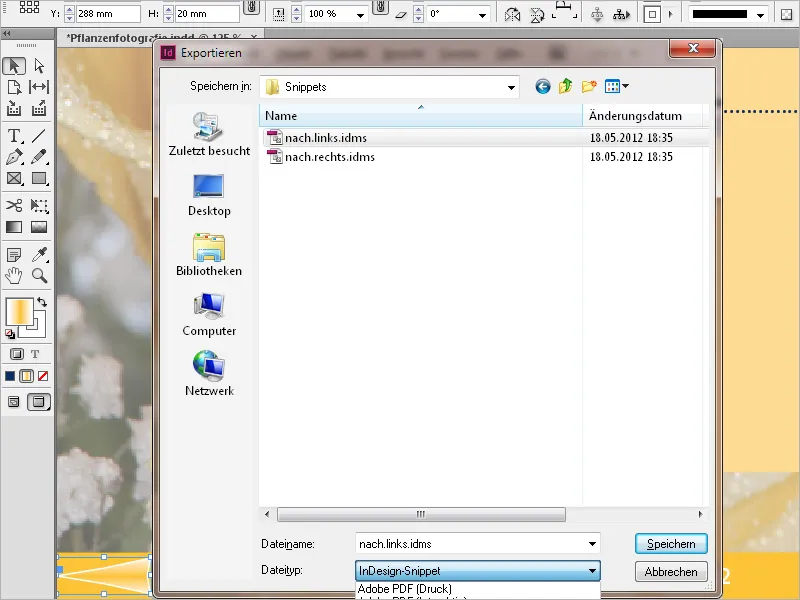Choose Adobe PDF (Druck) format option
The image size is (800, 600).
(404, 589)
